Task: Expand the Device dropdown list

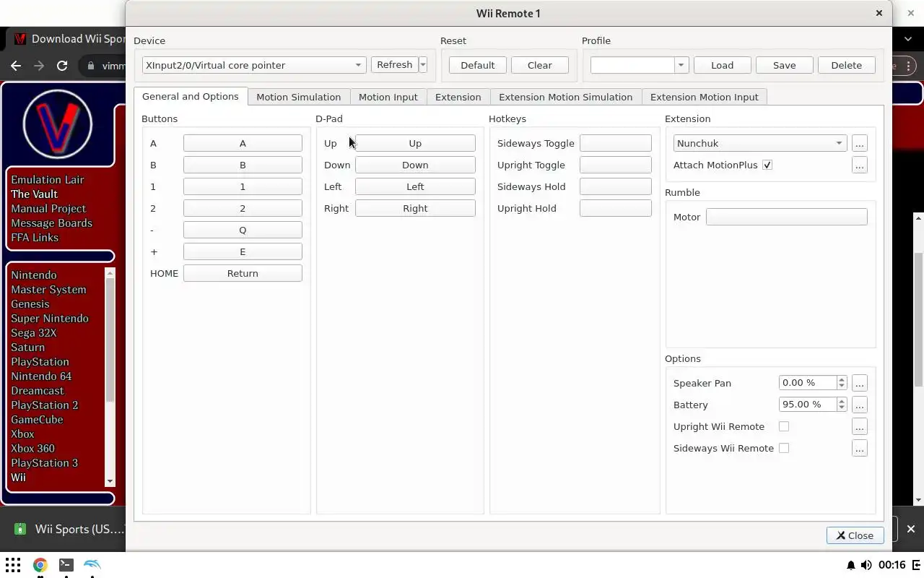Action: 254,65
